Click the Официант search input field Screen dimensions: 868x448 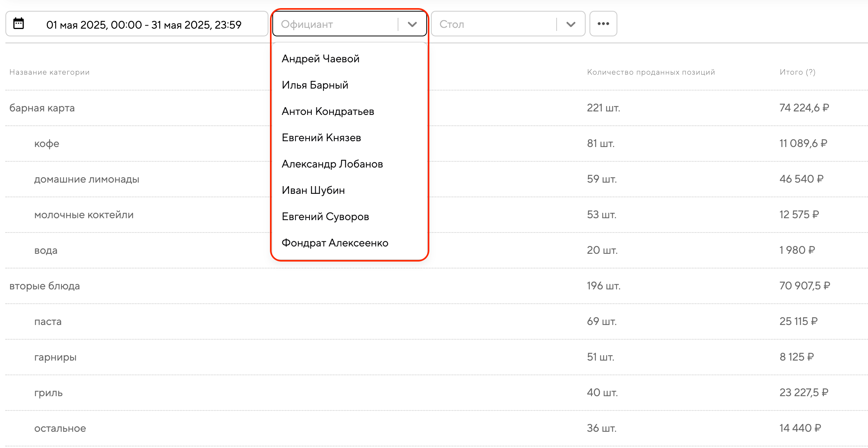point(335,24)
